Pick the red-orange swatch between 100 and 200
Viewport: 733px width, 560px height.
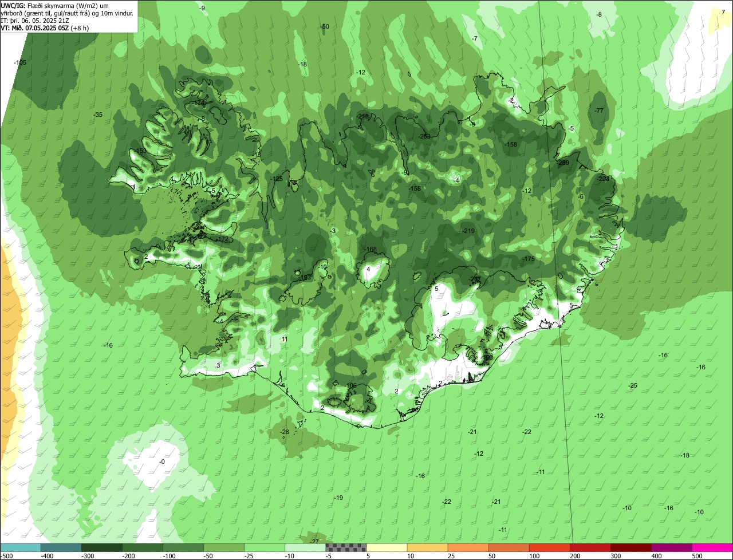coord(549,547)
